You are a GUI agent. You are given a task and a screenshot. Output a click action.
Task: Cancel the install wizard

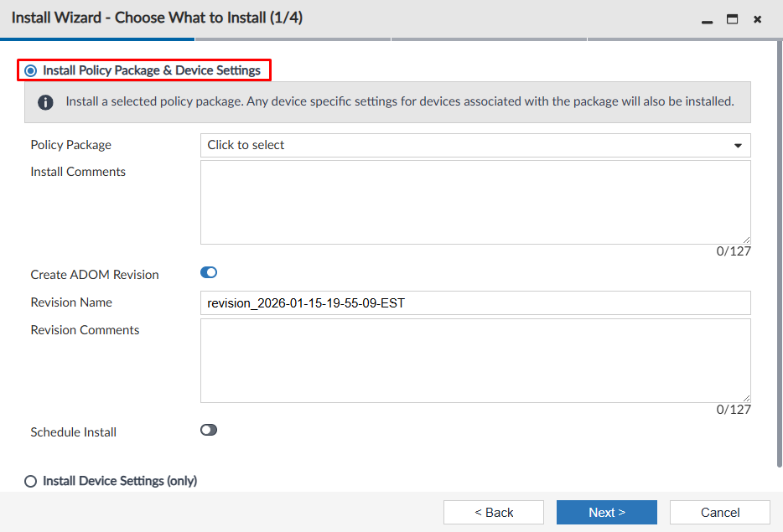click(x=719, y=512)
